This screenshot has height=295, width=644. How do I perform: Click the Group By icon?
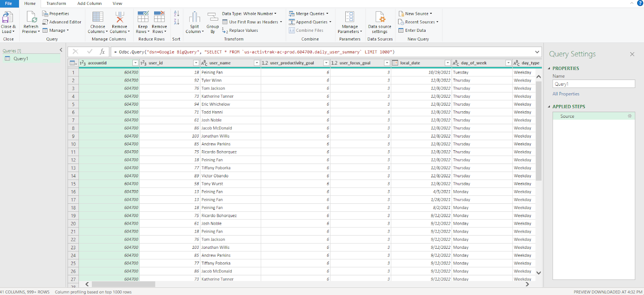coord(213,17)
